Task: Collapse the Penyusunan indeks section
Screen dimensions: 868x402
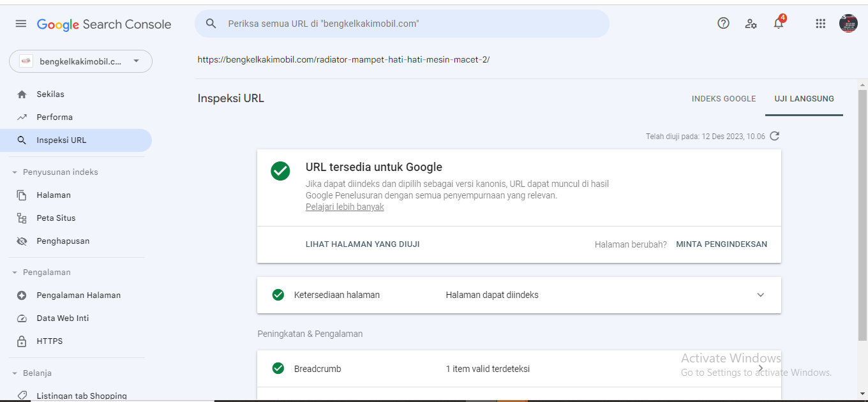Action: tap(15, 172)
